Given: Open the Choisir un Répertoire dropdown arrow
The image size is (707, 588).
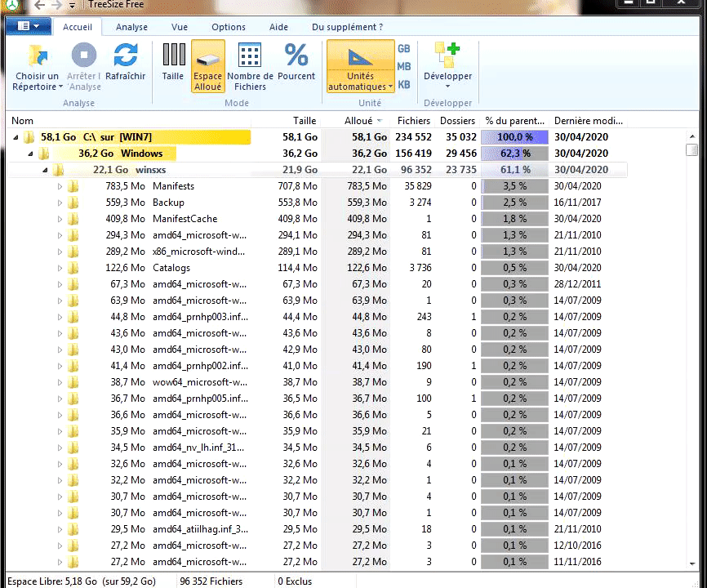Looking at the screenshot, I should coord(60,87).
